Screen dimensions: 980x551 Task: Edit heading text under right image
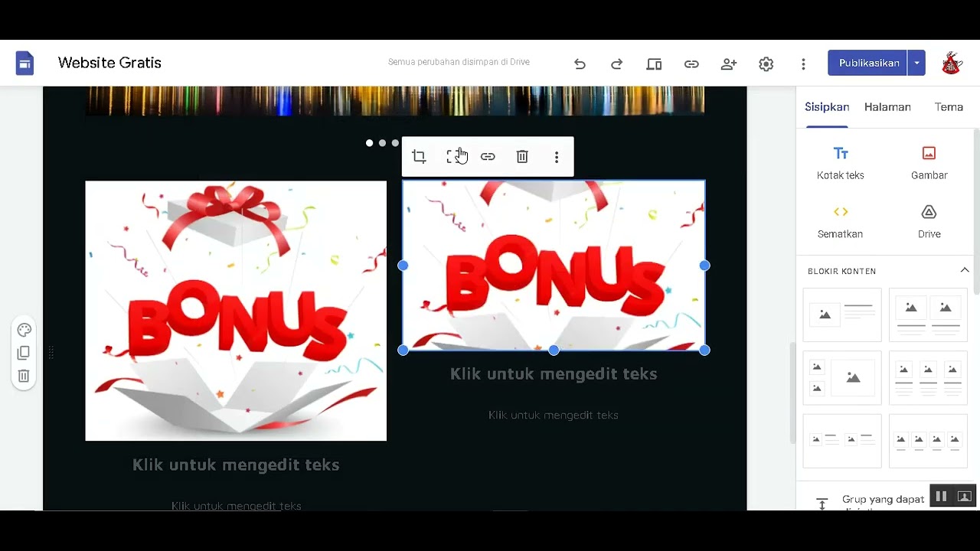tap(554, 373)
